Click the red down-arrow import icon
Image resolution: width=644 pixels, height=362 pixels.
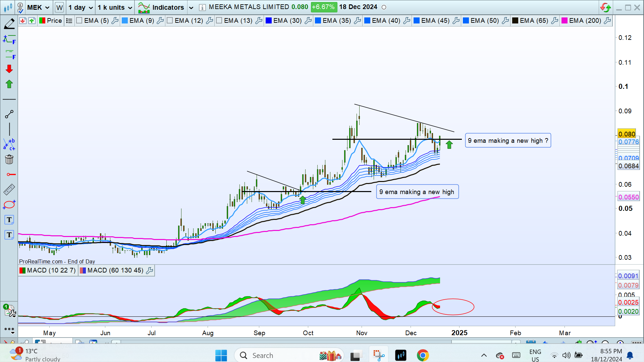tap(23, 21)
